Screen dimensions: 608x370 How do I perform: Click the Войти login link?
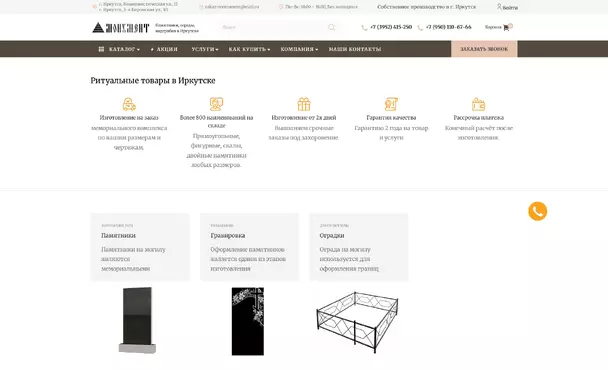(510, 7)
